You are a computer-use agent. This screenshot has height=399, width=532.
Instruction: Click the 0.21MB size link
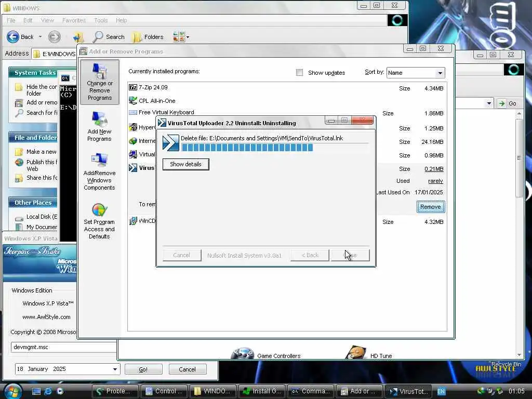434,169
